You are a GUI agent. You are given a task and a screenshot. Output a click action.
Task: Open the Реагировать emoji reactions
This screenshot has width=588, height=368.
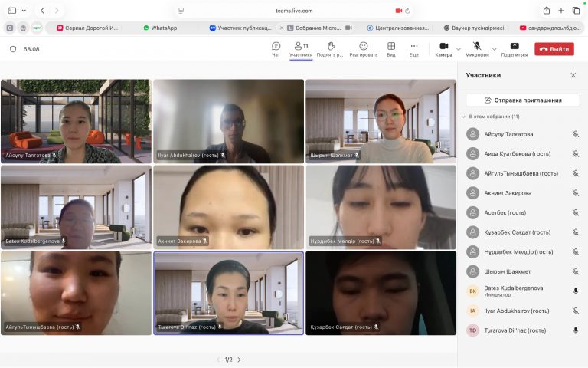[363, 47]
